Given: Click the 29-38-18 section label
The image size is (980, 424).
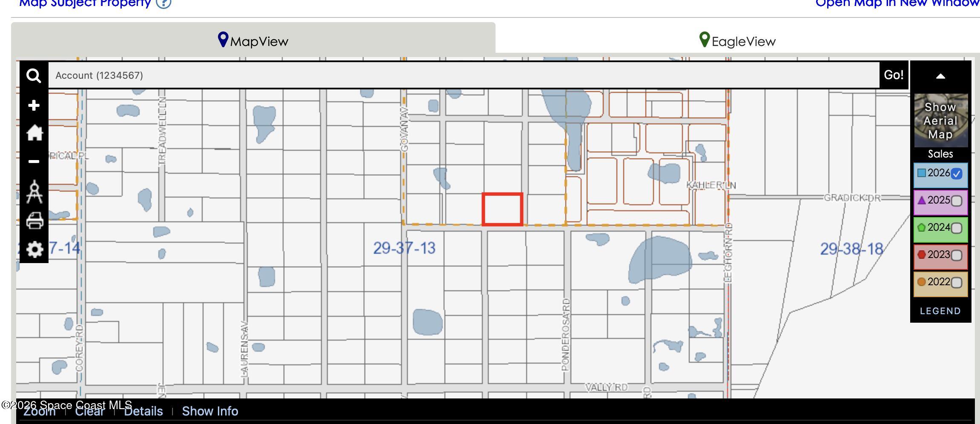Looking at the screenshot, I should (851, 249).
